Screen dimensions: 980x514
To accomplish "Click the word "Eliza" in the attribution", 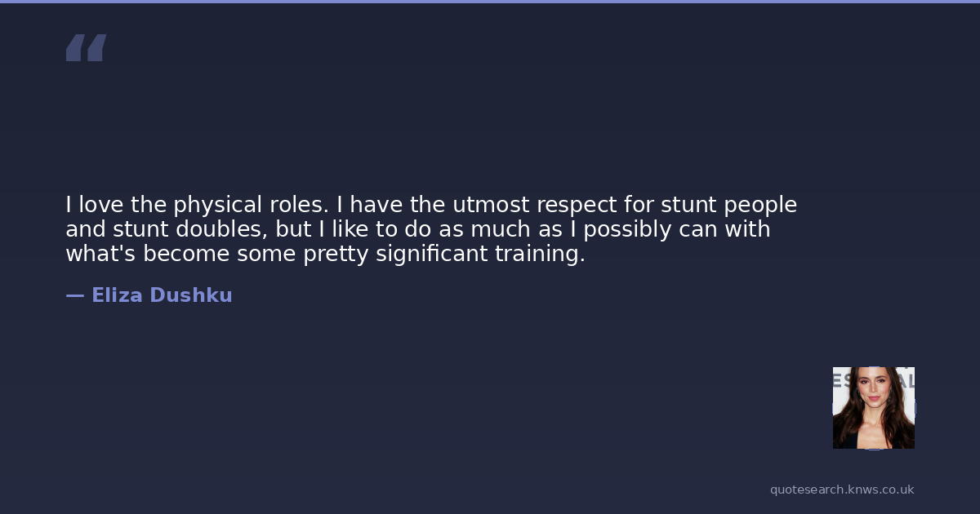I will click(x=116, y=295).
